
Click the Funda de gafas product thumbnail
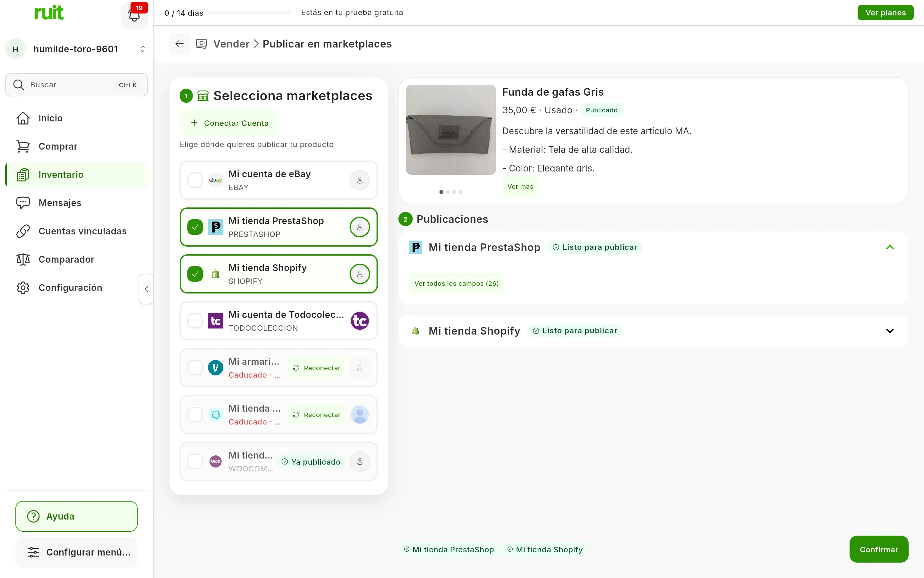[x=450, y=130]
